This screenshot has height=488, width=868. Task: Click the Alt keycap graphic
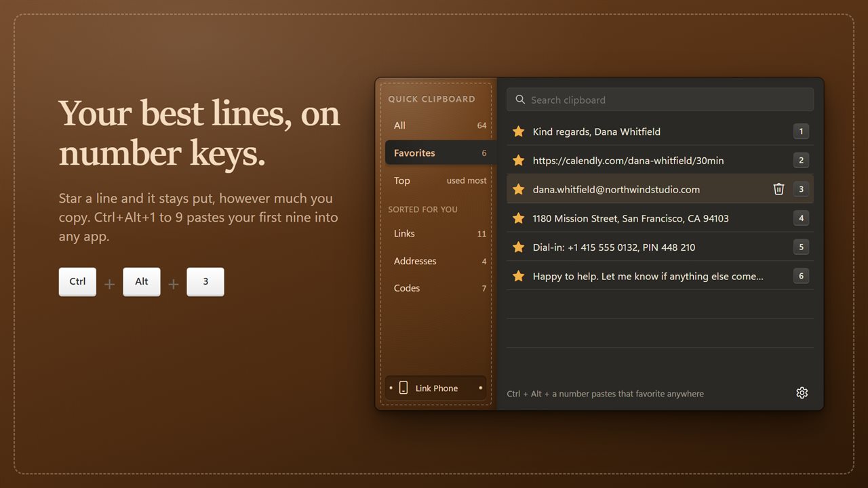point(142,282)
